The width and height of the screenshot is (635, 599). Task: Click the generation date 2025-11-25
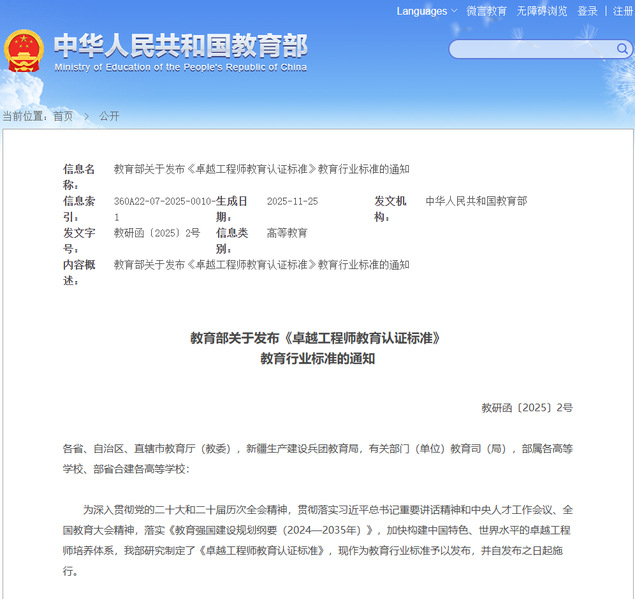click(x=292, y=201)
